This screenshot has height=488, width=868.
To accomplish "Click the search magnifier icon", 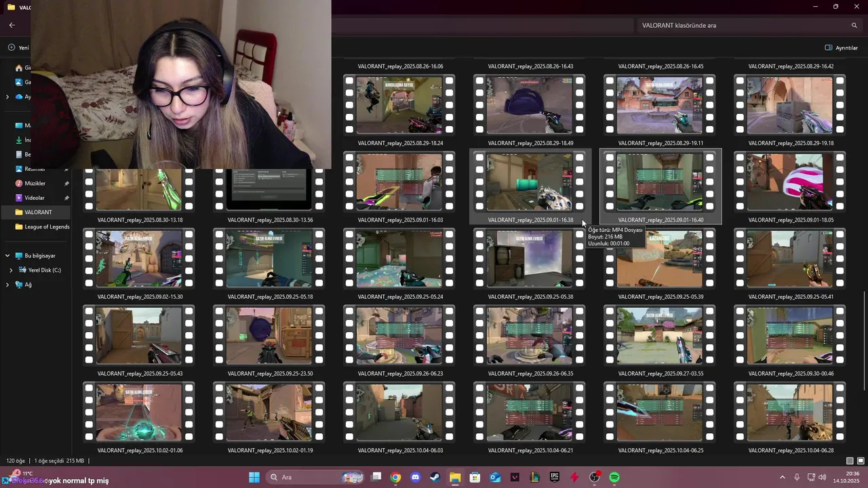I will 854,25.
